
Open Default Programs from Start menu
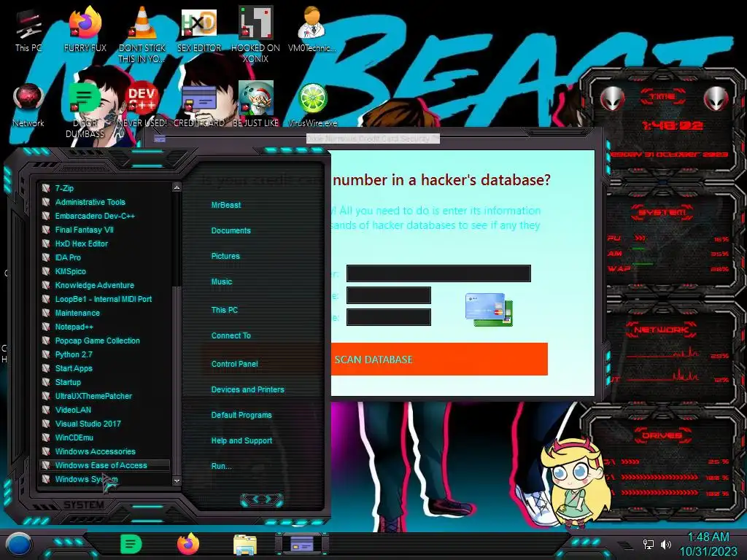pos(241,415)
